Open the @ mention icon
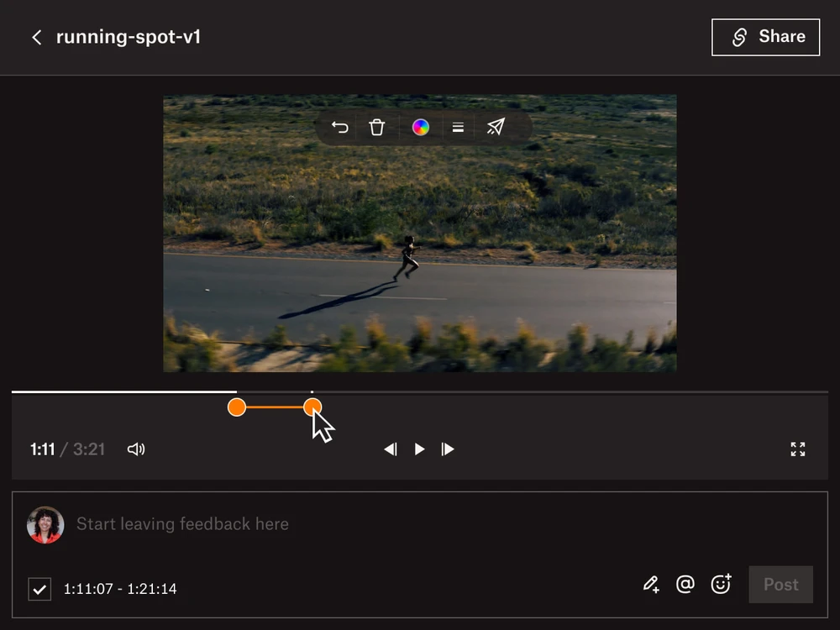 click(685, 584)
